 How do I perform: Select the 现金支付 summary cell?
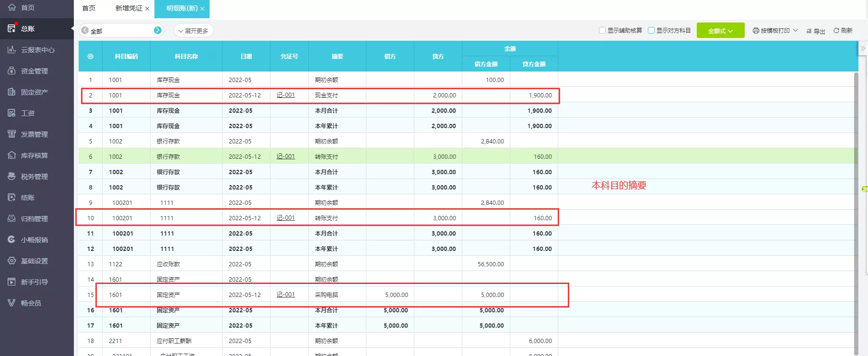337,95
